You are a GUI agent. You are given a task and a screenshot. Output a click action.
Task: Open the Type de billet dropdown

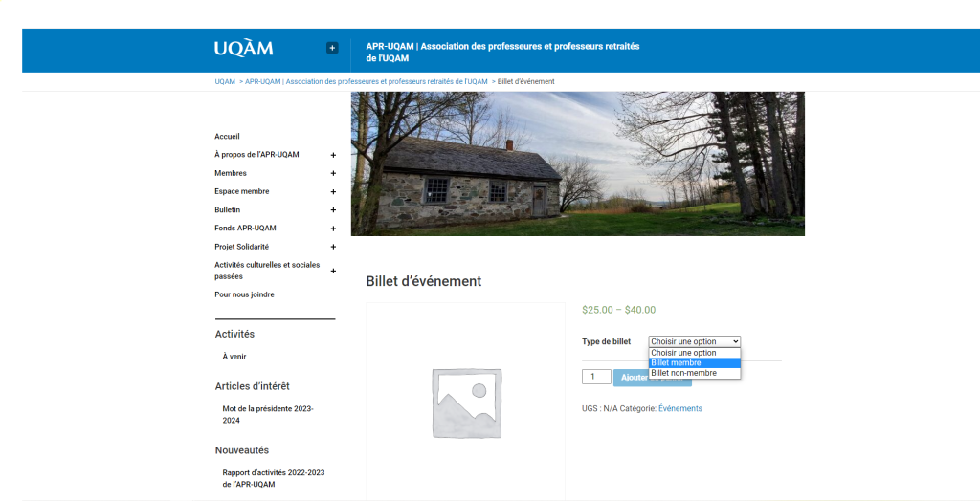click(694, 341)
